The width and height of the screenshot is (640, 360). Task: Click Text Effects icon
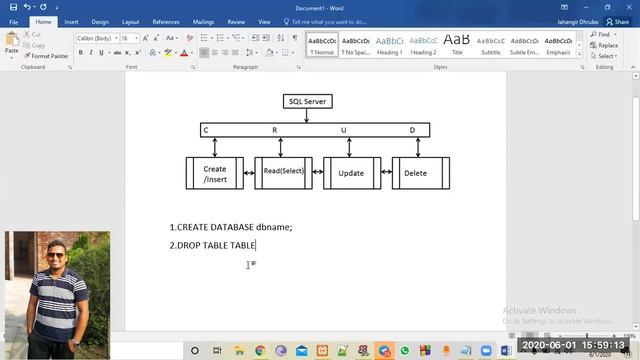click(x=153, y=53)
